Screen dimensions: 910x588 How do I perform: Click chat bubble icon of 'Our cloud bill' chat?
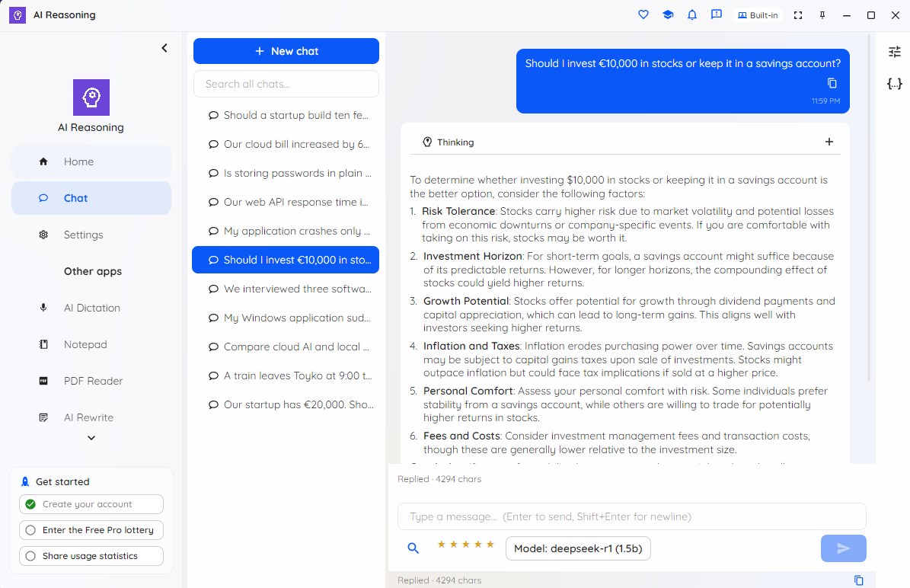tap(213, 144)
